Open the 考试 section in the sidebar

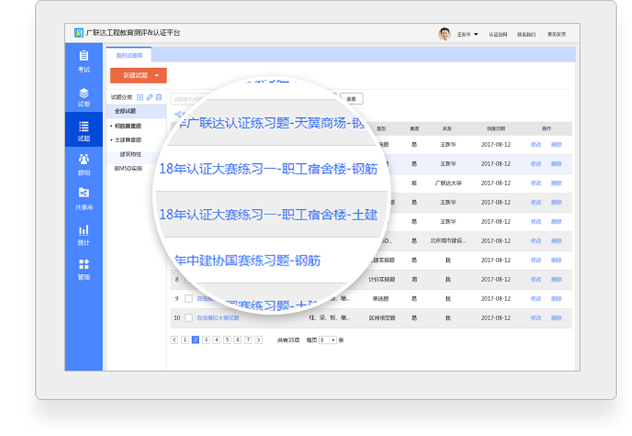[84, 63]
